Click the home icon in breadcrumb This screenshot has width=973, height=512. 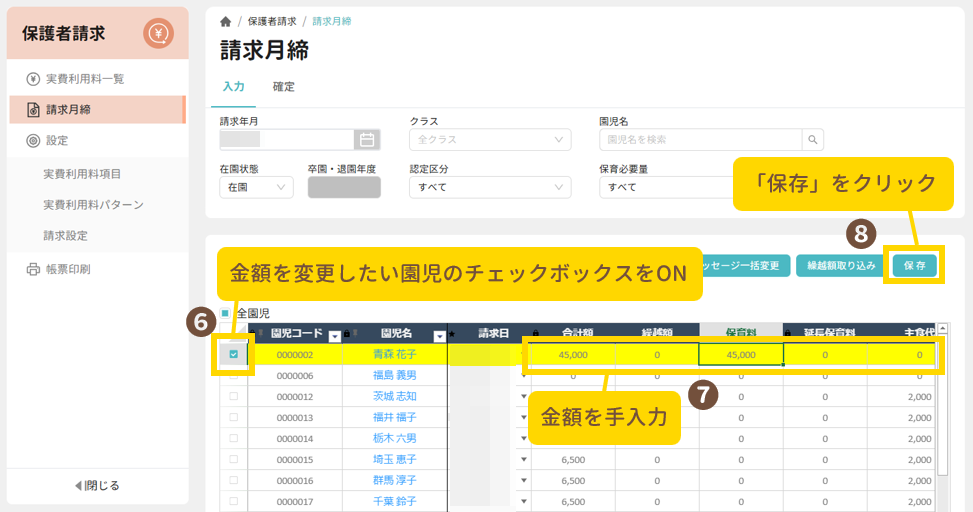226,21
